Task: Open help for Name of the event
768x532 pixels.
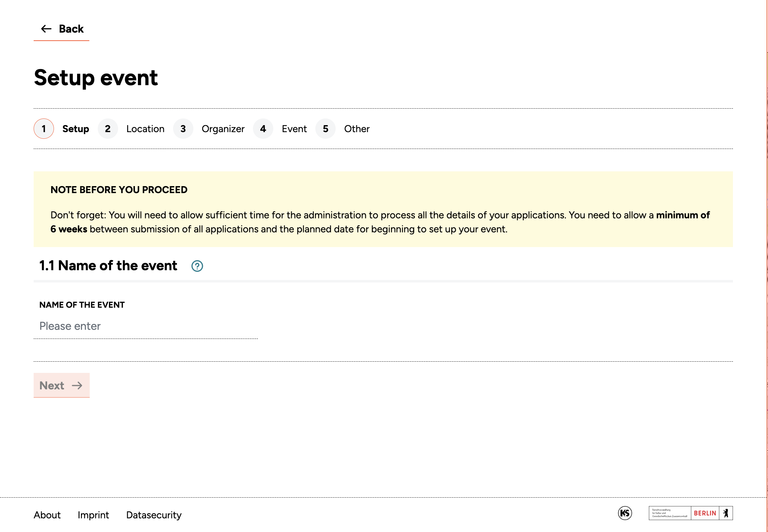Action: pos(197,266)
